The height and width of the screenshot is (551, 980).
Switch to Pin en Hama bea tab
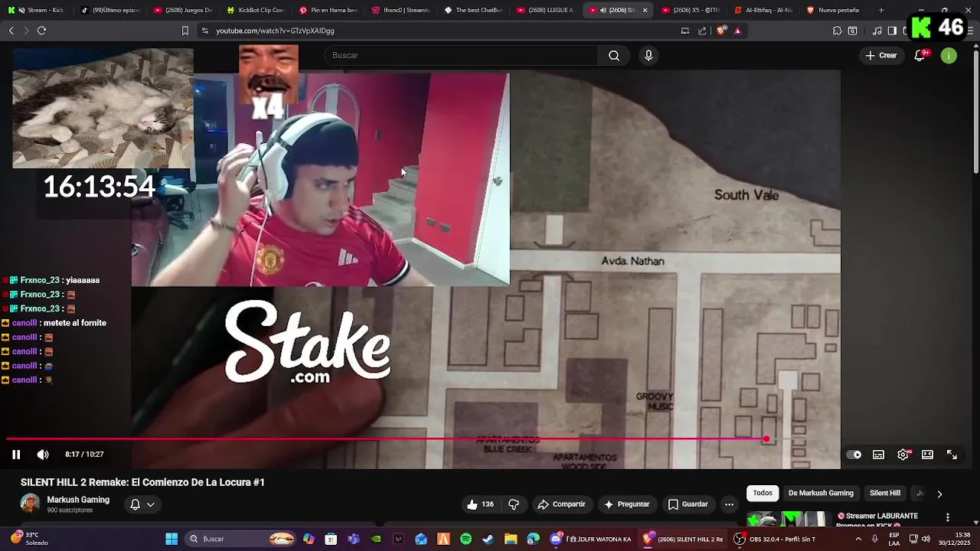328,10
